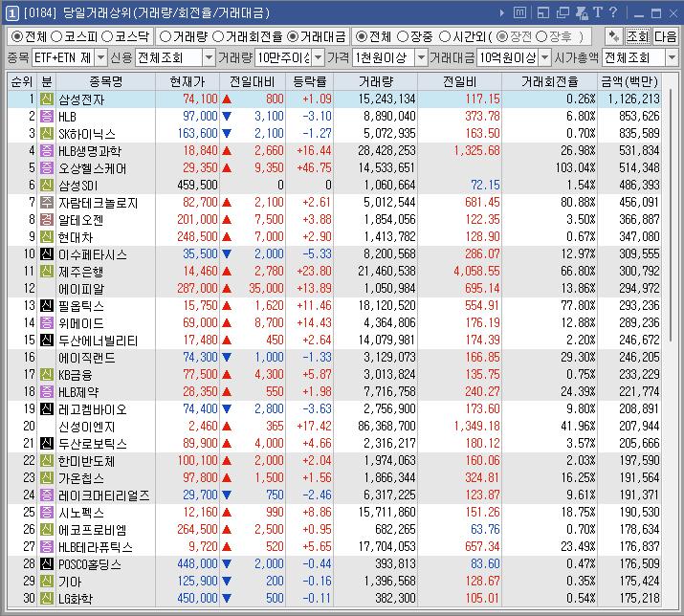Toggle the pin lock icon in title bar

pos(582,13)
